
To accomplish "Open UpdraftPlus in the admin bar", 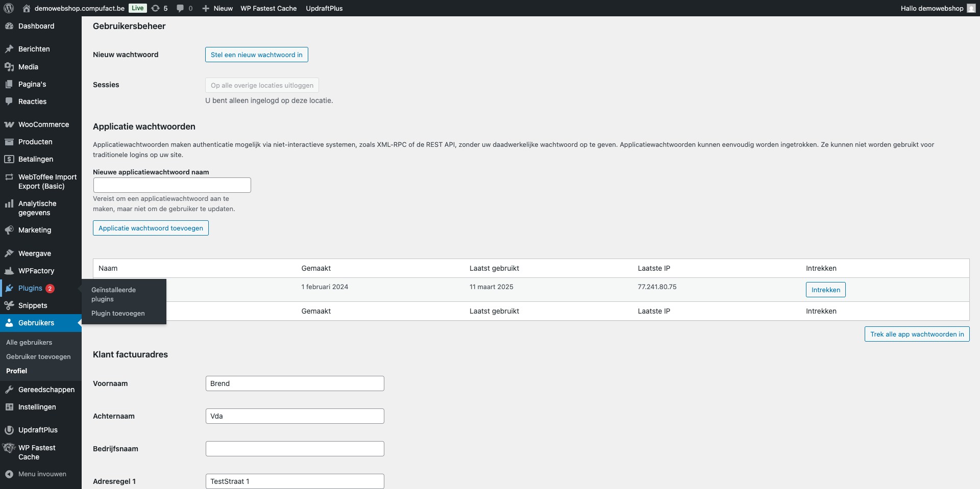I will (x=324, y=8).
